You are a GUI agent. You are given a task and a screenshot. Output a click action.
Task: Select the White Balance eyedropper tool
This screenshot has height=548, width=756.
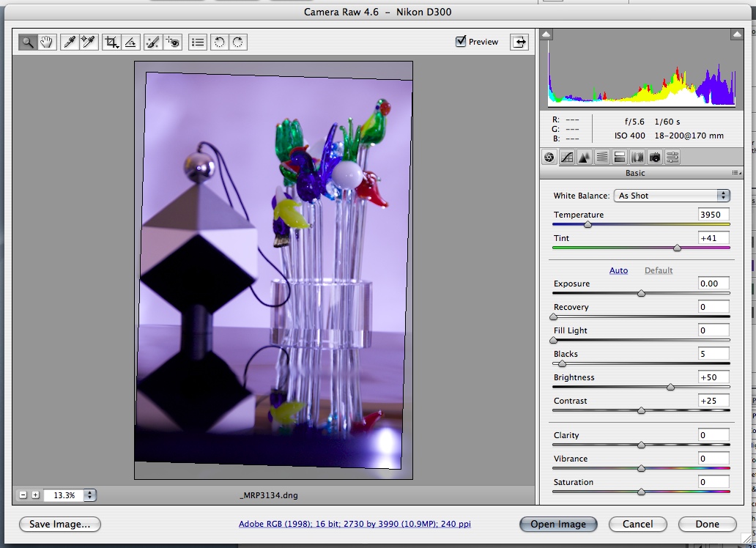point(69,42)
